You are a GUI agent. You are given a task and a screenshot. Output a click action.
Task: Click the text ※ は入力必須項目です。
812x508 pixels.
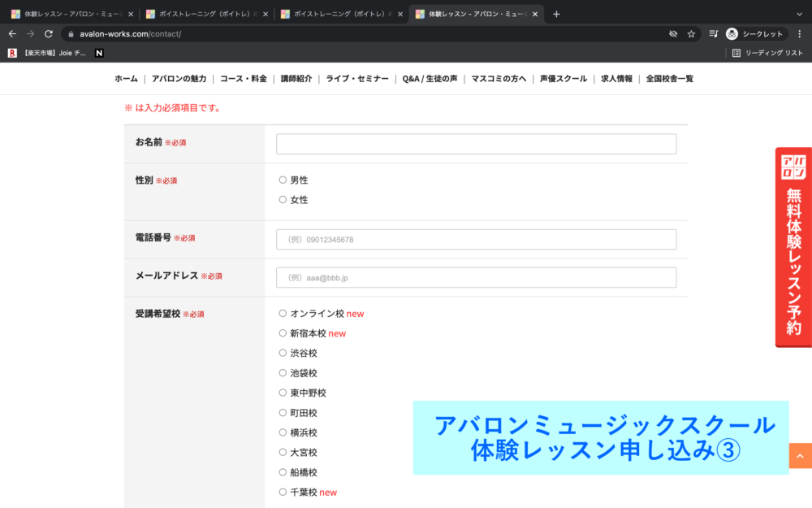click(173, 108)
